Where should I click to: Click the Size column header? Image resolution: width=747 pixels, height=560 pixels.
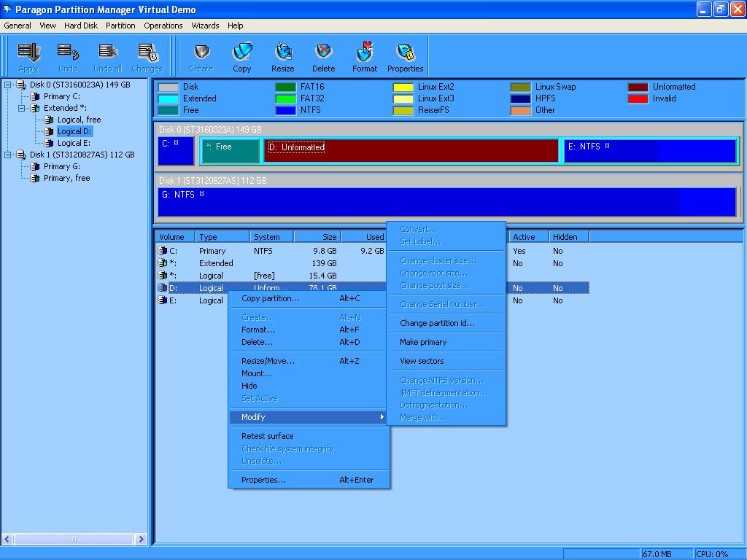pos(317,237)
